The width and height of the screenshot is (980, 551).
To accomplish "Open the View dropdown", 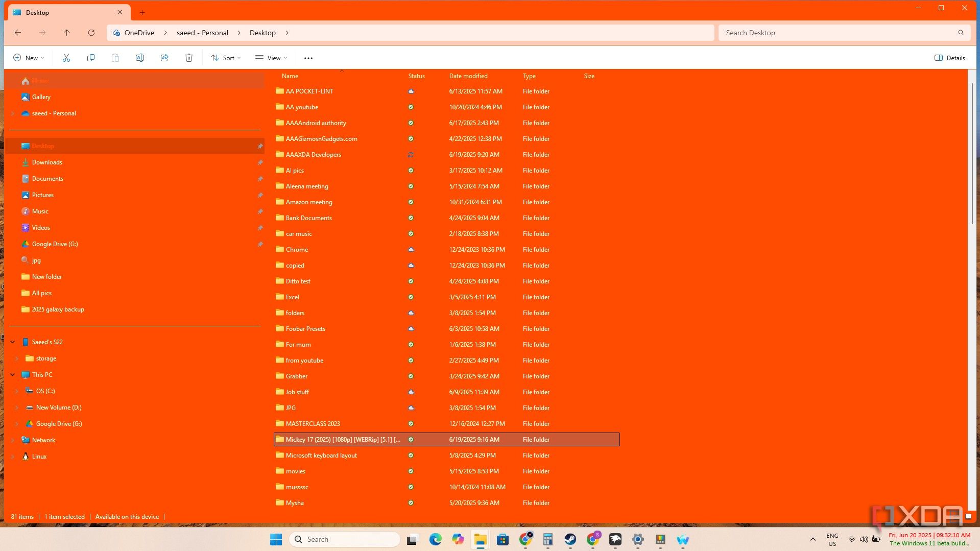I will 271,58.
